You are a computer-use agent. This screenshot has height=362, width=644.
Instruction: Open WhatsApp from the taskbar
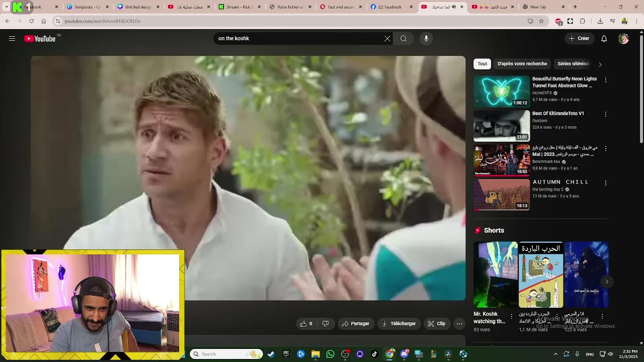click(330, 354)
